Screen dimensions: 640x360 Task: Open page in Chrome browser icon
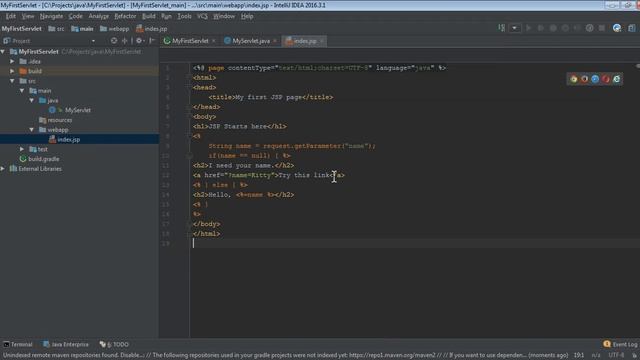click(x=574, y=79)
